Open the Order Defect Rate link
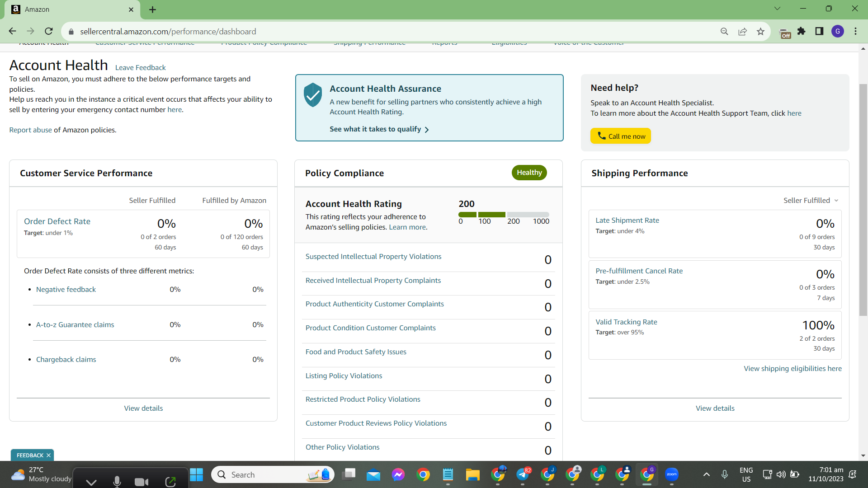The width and height of the screenshot is (868, 488). 57,221
